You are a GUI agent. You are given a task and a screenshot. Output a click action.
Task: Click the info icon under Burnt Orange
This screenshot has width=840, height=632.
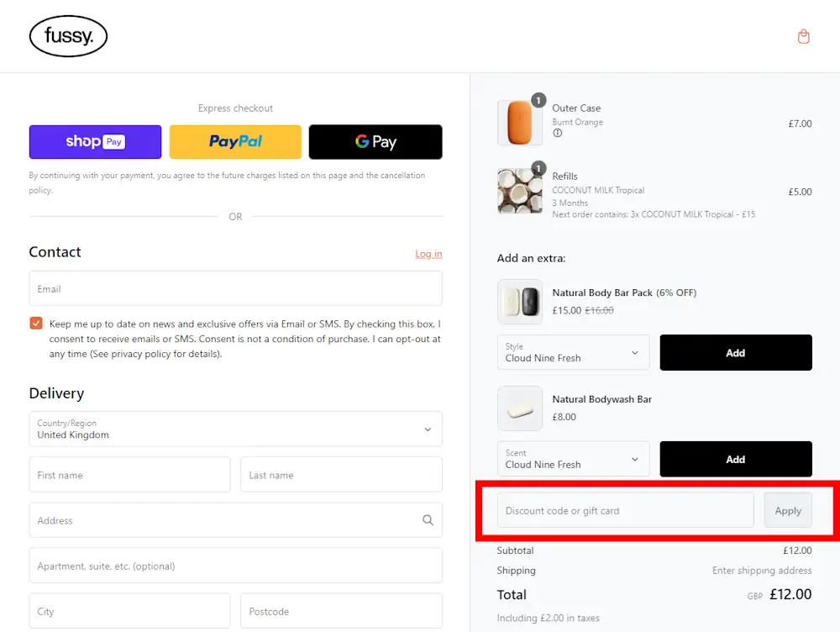[x=558, y=134]
